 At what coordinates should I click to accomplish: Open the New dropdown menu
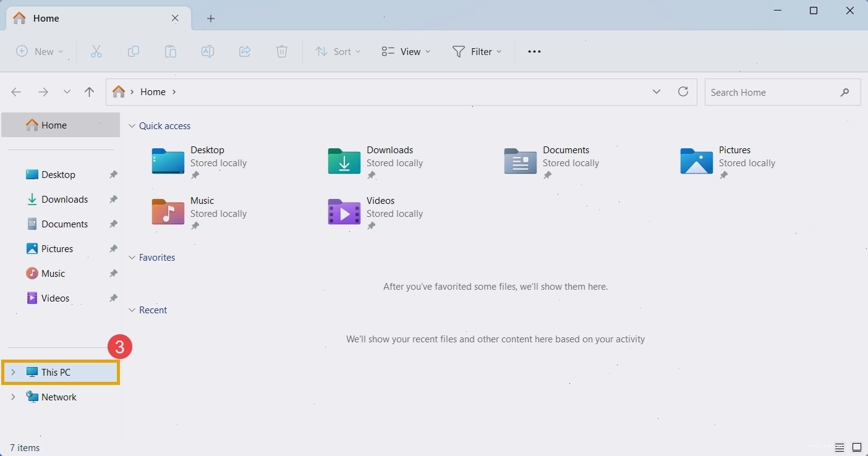[x=40, y=52]
